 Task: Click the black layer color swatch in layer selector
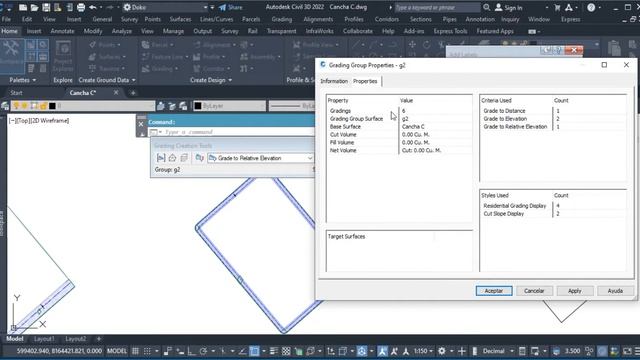(52, 106)
